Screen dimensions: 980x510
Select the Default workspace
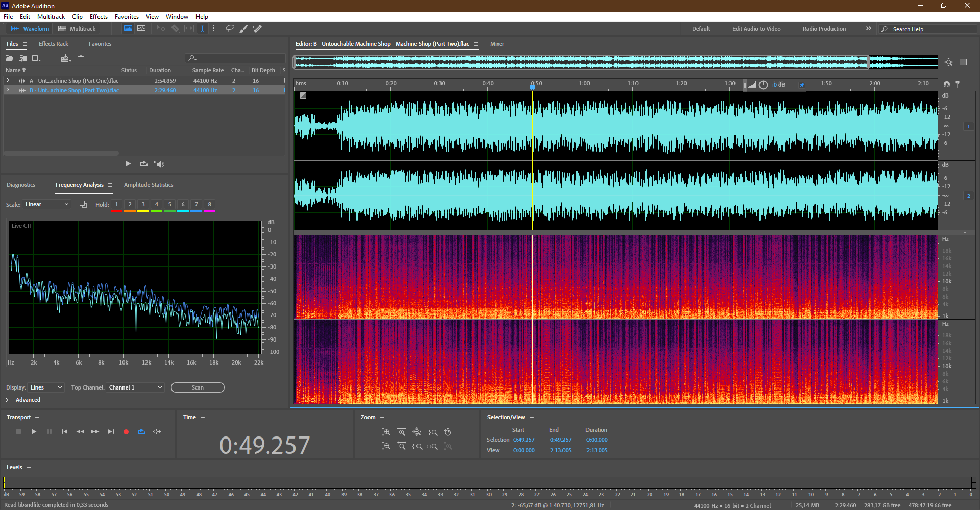pyautogui.click(x=701, y=29)
